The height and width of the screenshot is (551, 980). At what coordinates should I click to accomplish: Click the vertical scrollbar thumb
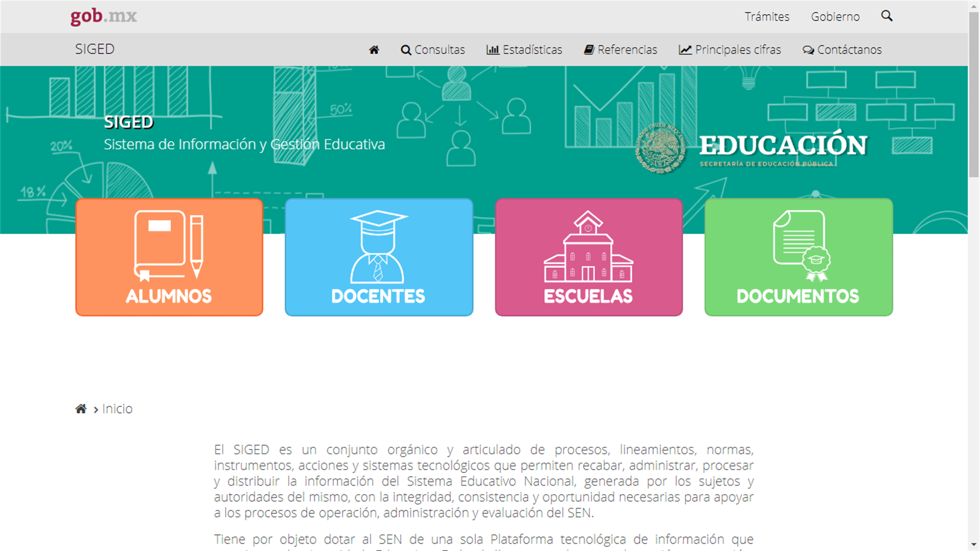point(974,94)
